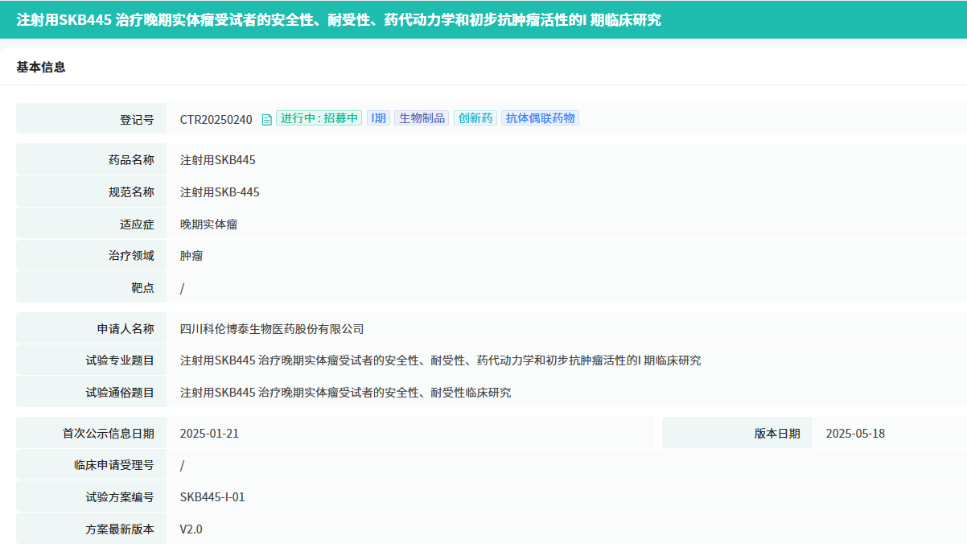Click version date 2025-05-18

point(855,434)
